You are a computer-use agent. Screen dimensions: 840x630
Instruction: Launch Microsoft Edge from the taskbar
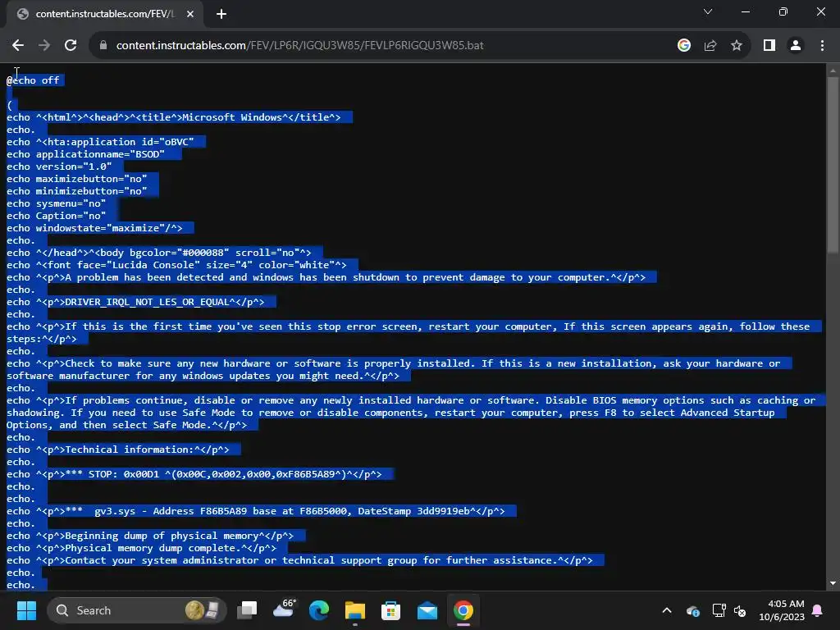319,610
